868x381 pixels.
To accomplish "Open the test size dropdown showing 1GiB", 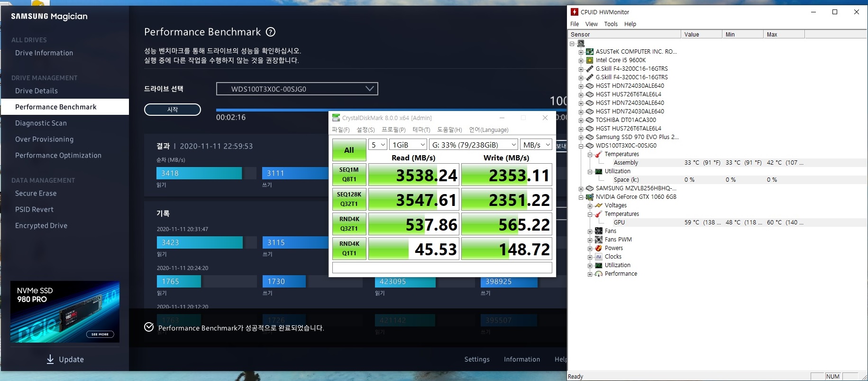I will (x=409, y=145).
